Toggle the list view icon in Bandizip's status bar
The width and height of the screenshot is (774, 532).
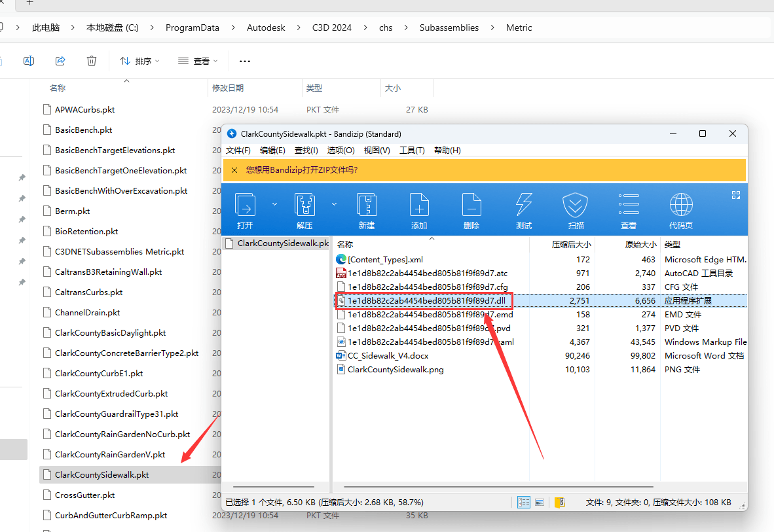(x=523, y=502)
